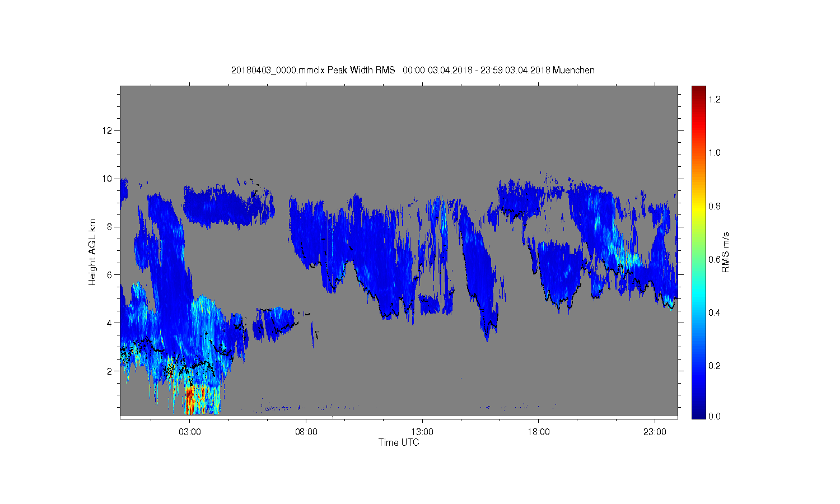Click the 'Muenchen' station name in title

[x=573, y=70]
